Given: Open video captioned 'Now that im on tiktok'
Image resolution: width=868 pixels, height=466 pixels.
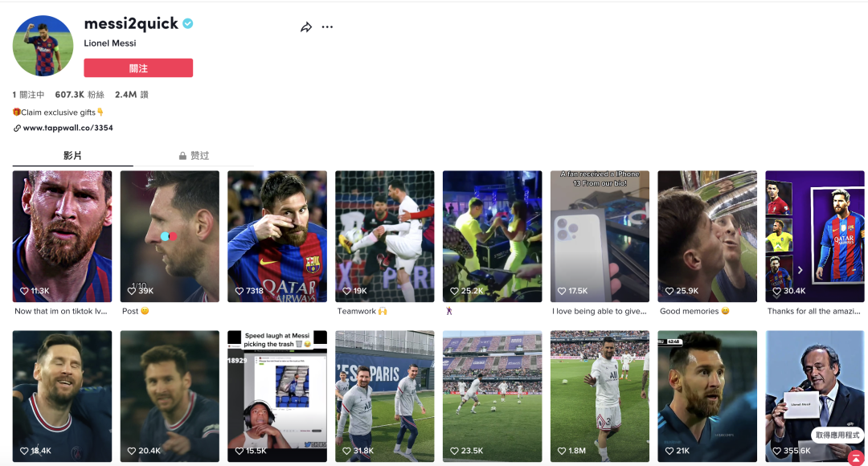Looking at the screenshot, I should pyautogui.click(x=62, y=236).
